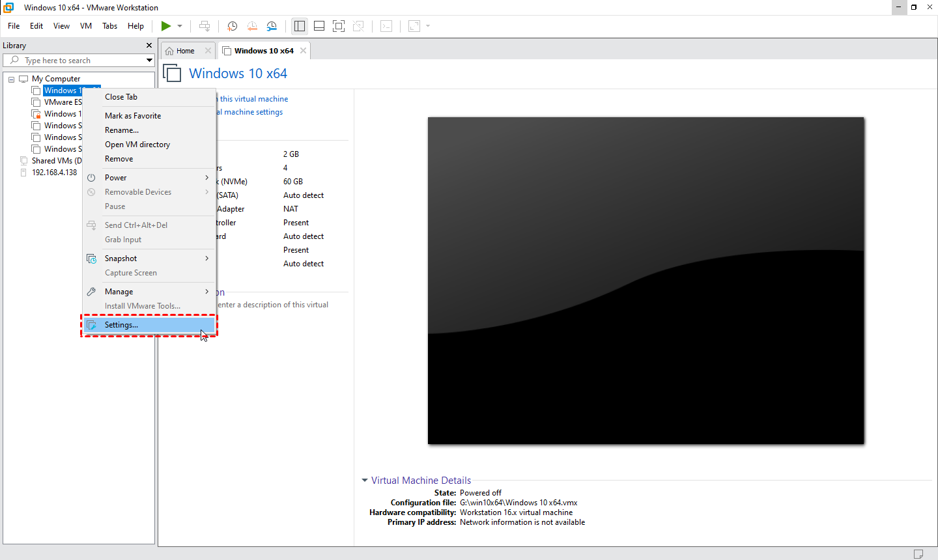Open the power options dropdown arrow
The height and width of the screenshot is (560, 938).
[180, 26]
